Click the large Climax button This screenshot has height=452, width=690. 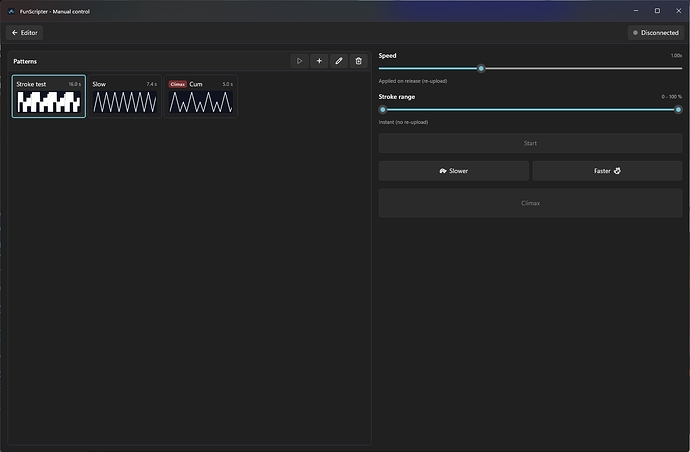pyautogui.click(x=530, y=203)
